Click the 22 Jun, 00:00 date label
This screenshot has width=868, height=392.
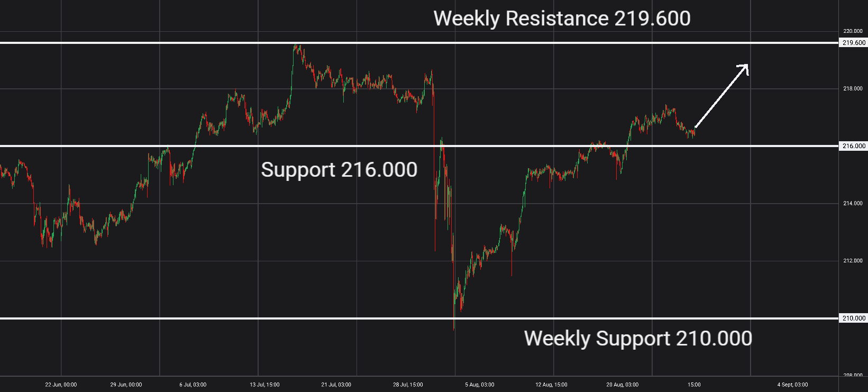[61, 385]
